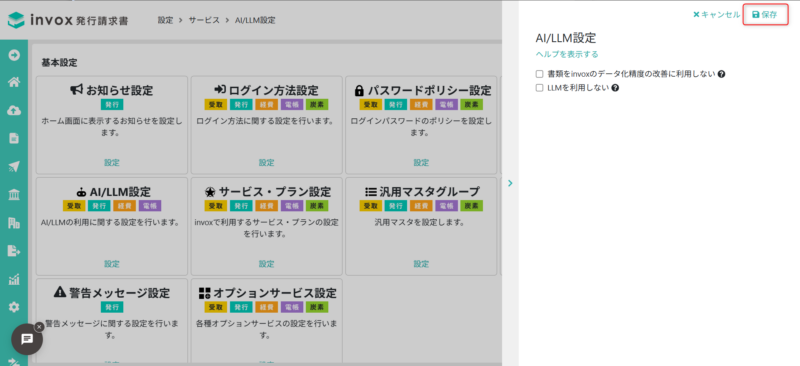This screenshot has height=366, width=800.
Task: Open the paper plane send icon
Action: coord(14,166)
